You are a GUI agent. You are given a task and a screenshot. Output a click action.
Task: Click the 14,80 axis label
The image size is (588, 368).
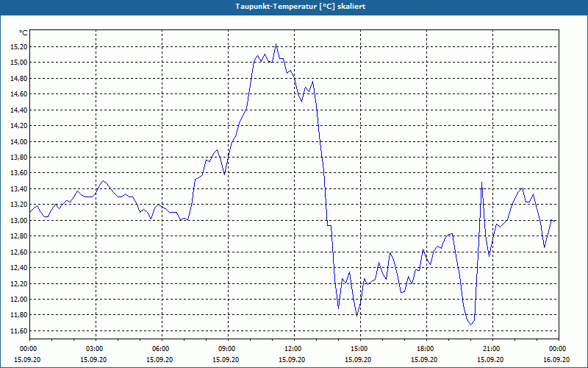(x=19, y=78)
